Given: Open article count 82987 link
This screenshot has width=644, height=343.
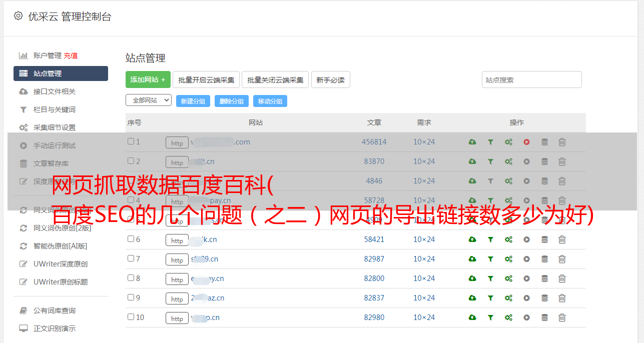Looking at the screenshot, I should pos(374,259).
